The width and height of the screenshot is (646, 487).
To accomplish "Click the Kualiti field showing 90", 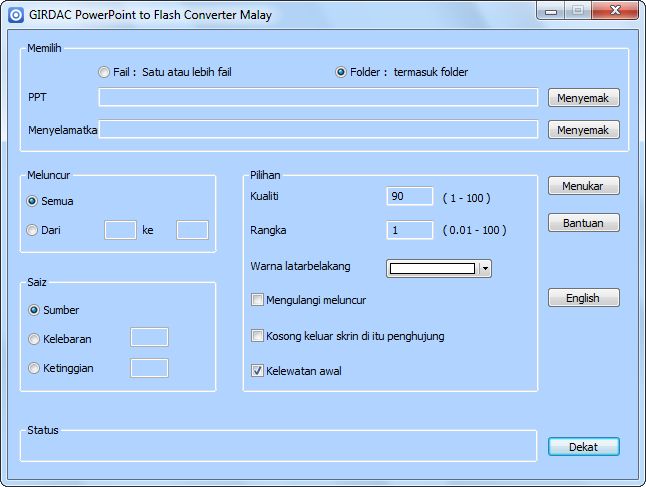I will point(410,196).
